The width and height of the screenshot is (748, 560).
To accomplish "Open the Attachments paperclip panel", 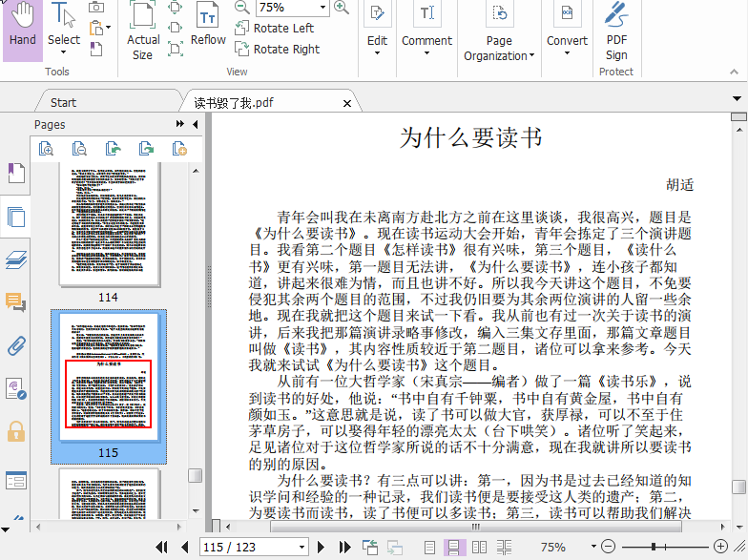I will tap(15, 345).
